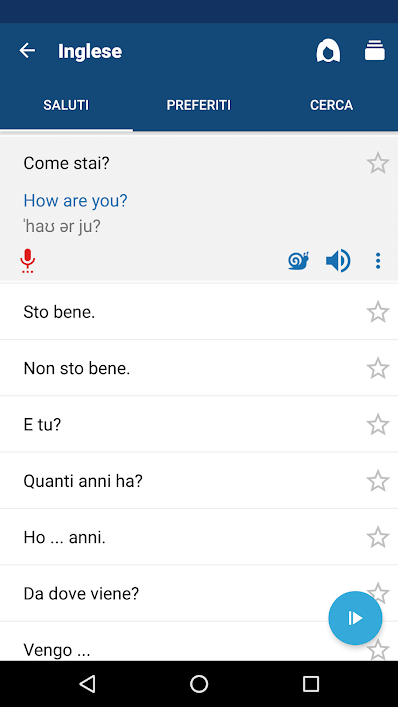Play slow audio with snail icon
Image resolution: width=398 pixels, height=707 pixels.
pyautogui.click(x=298, y=261)
